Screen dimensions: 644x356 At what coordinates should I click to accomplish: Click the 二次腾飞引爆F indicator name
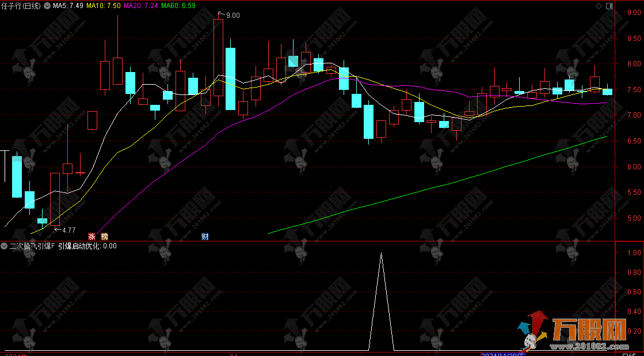[x=32, y=246]
